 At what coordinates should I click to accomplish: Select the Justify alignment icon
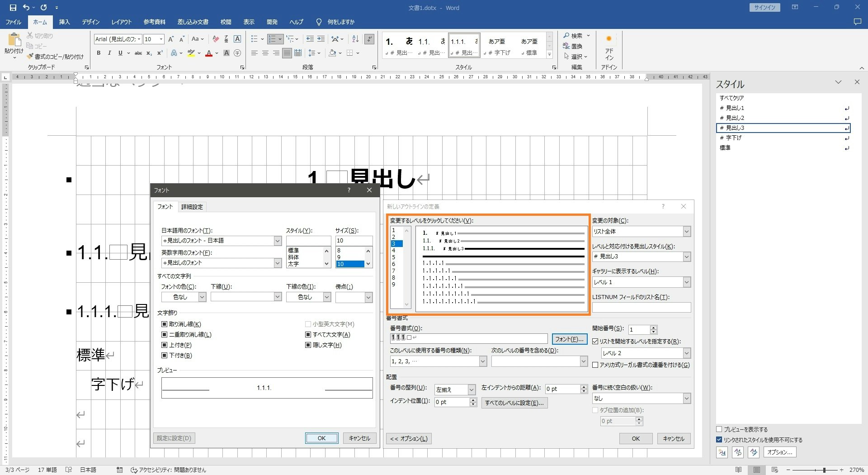tap(287, 53)
